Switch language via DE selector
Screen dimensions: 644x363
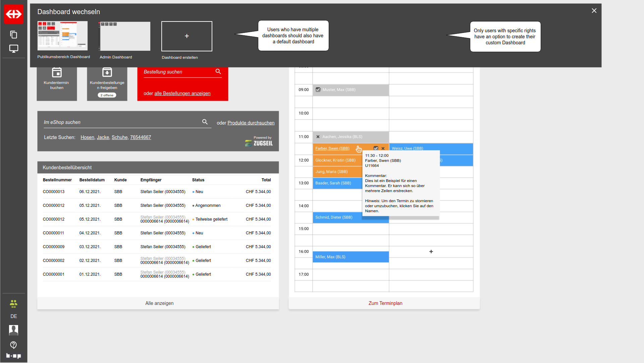pyautogui.click(x=13, y=316)
